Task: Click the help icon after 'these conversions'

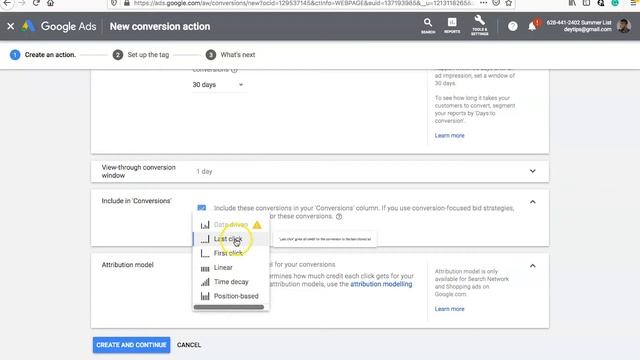Action: pos(339,217)
